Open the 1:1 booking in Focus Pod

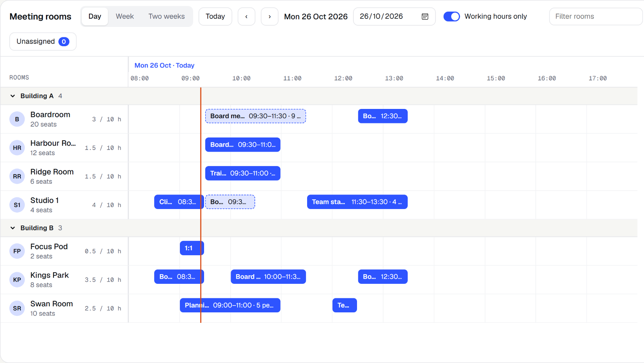point(192,248)
